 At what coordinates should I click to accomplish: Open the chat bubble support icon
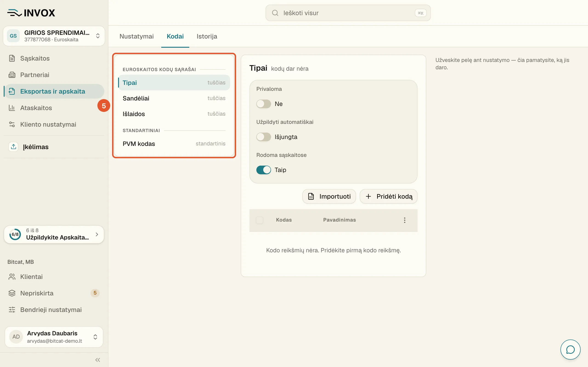coord(570,350)
